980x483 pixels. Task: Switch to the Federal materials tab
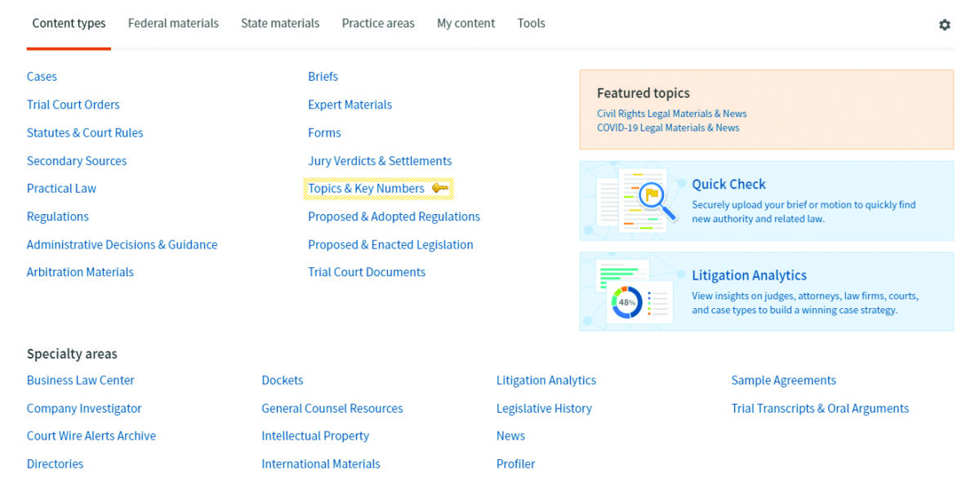pos(173,24)
